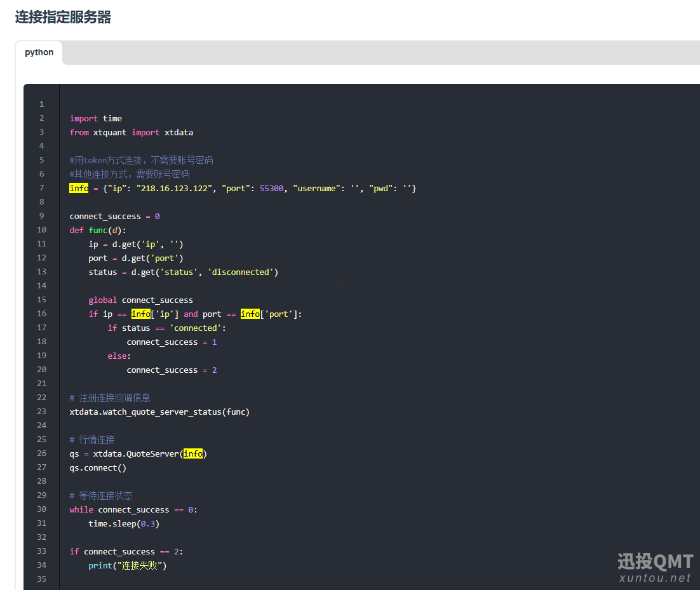Click the port value 55300
700x590 pixels.
271,189
